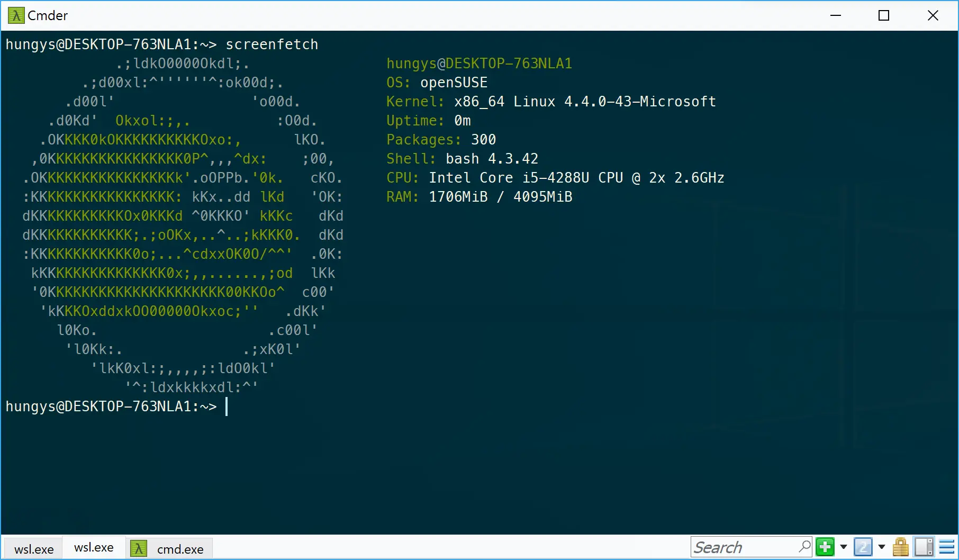
Task: Click the magnifier icon in Search box
Action: [x=804, y=547]
